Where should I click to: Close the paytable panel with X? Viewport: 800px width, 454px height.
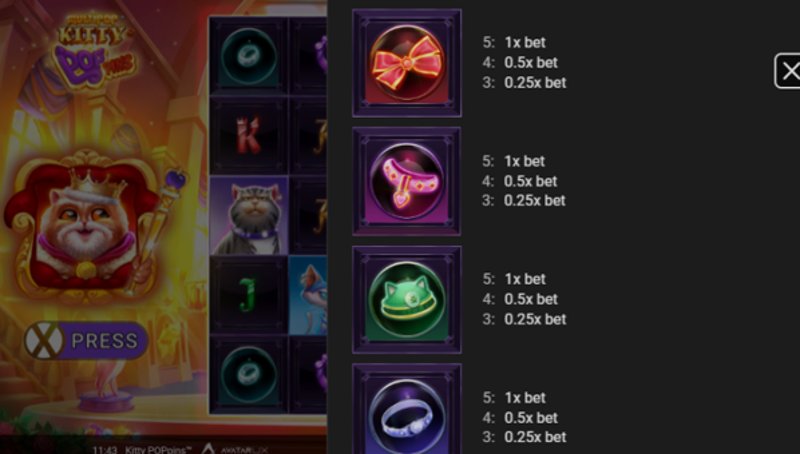[788, 71]
